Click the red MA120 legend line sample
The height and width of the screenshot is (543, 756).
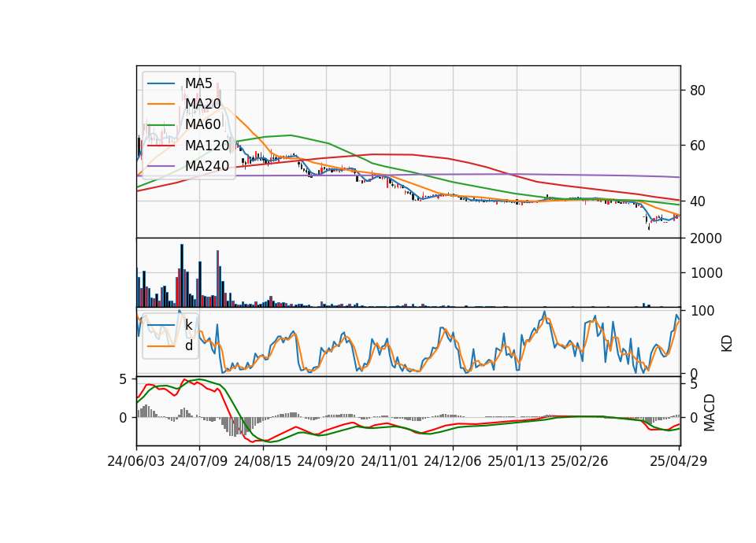click(161, 146)
